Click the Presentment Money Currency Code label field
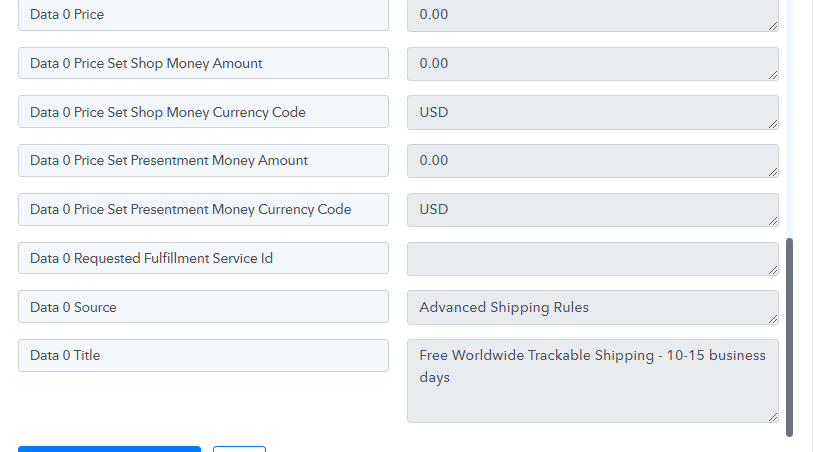The height and width of the screenshot is (452, 813). [203, 209]
